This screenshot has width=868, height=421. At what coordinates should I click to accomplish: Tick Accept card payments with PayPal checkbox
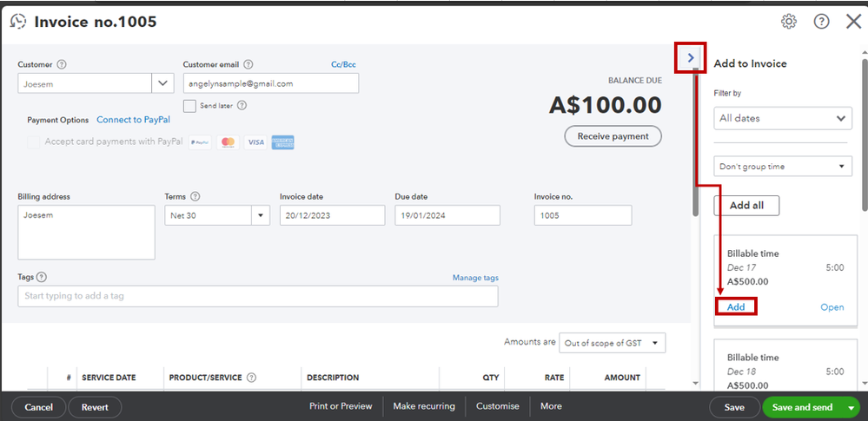[34, 141]
